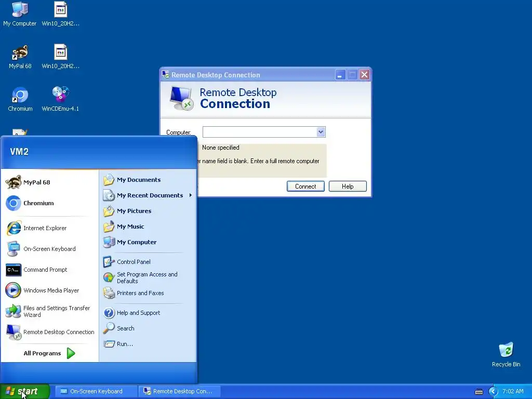Open Help and Support

click(x=148, y=313)
